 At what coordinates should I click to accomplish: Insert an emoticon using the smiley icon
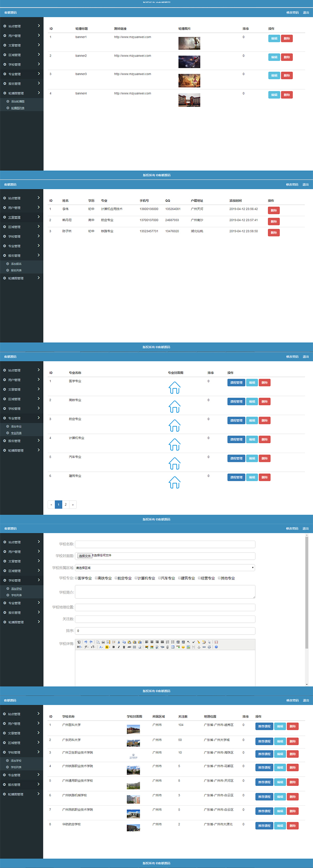tap(183, 647)
